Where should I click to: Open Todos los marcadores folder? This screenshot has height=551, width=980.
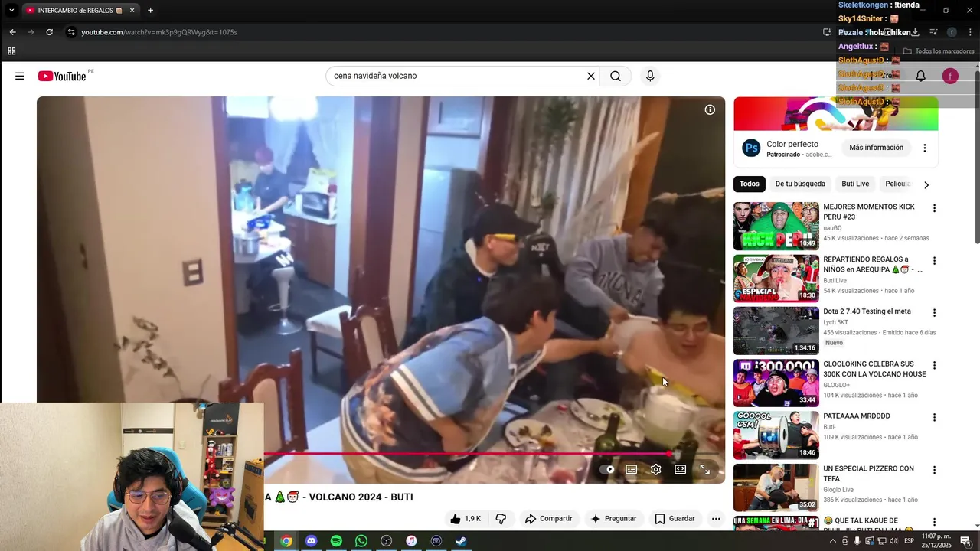[x=939, y=51]
